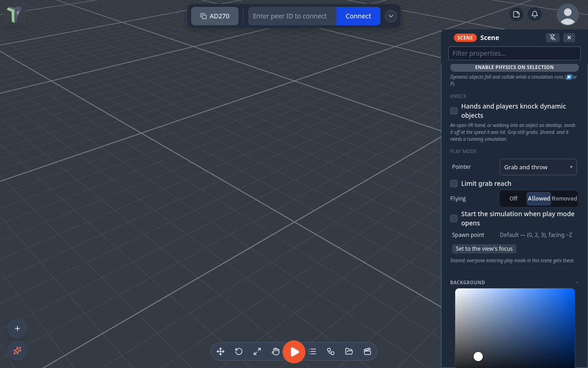Open the notifications bell

[x=535, y=14]
